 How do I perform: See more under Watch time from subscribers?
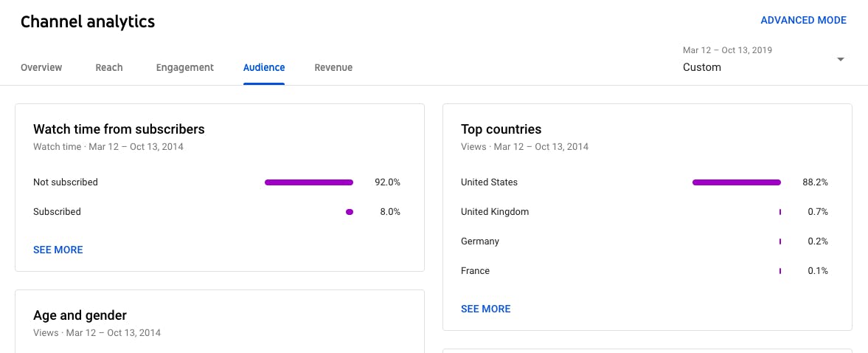[x=58, y=250]
